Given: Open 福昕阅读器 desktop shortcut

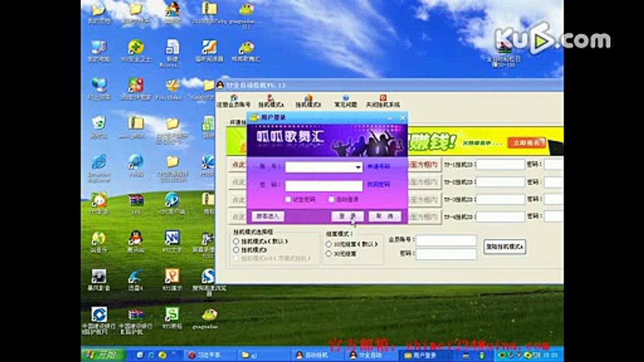Looking at the screenshot, I should (x=209, y=51).
